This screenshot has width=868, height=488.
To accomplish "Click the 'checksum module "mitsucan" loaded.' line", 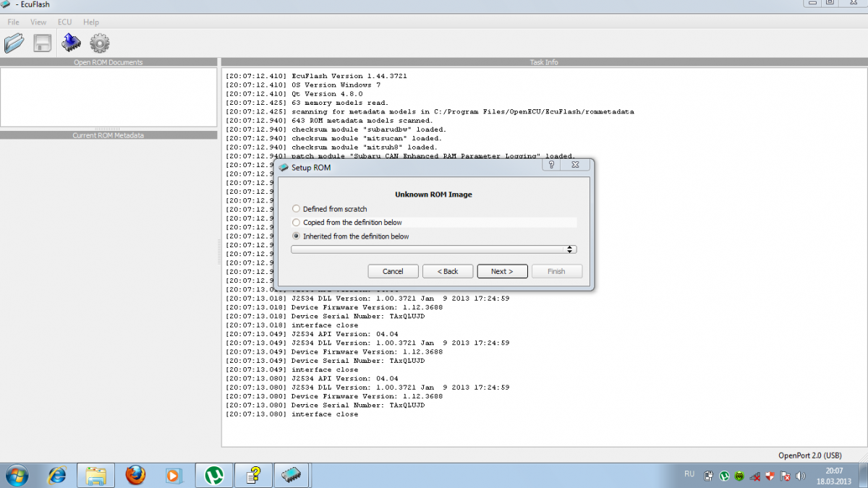I will 333,138.
